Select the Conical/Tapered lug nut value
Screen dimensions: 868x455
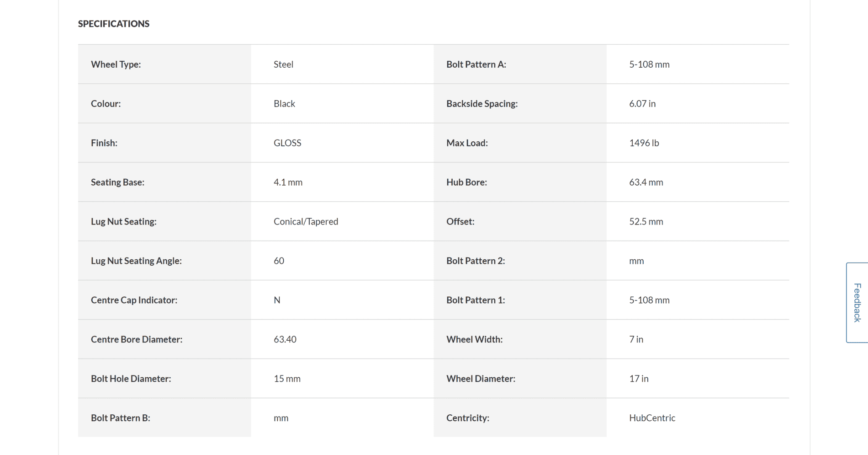[306, 222]
